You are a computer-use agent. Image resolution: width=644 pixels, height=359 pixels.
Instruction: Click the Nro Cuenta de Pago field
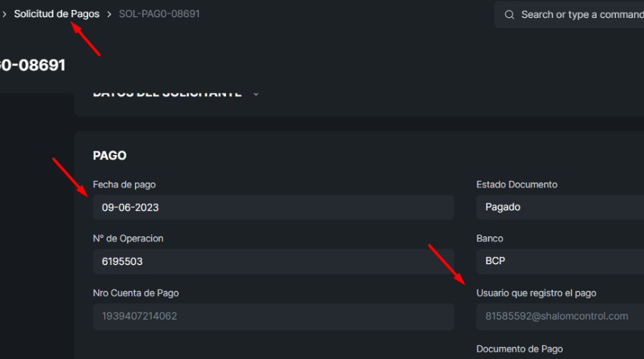[x=274, y=317]
